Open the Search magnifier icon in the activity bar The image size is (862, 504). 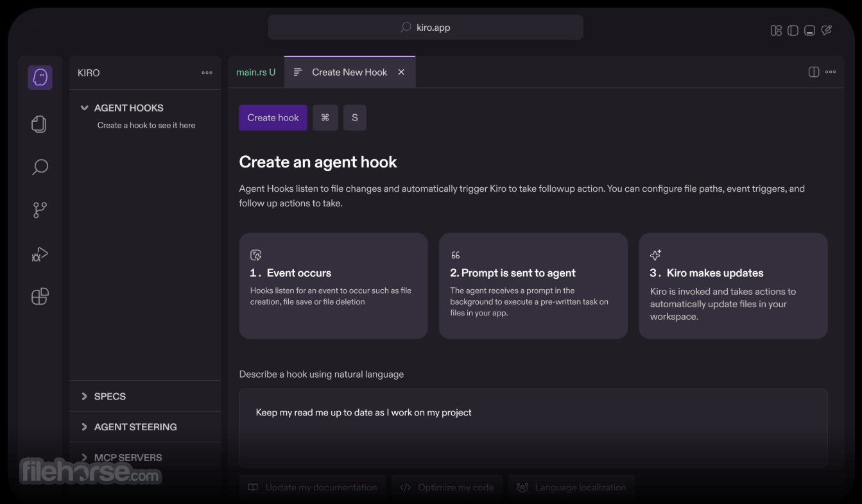click(x=40, y=167)
